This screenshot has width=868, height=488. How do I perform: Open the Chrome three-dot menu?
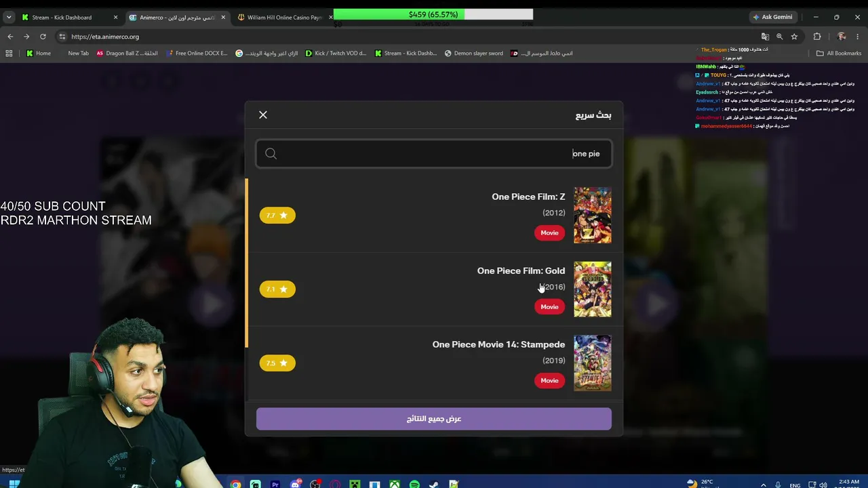[857, 37]
